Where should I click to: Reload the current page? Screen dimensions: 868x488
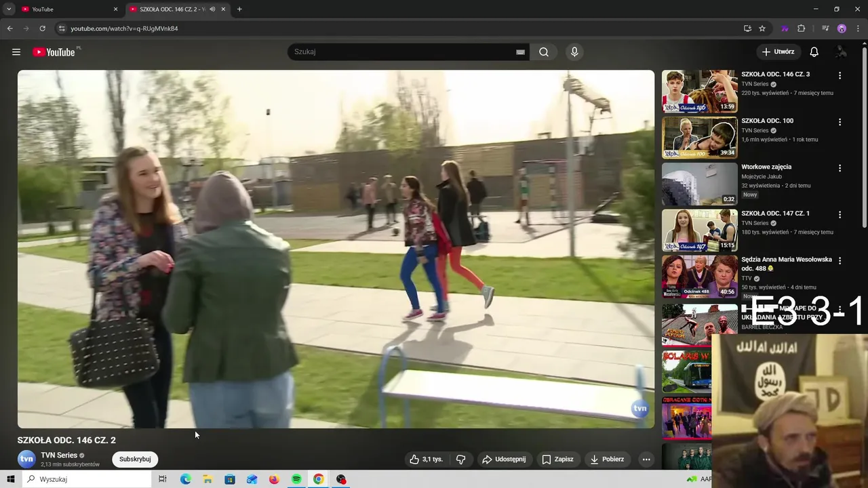click(42, 28)
